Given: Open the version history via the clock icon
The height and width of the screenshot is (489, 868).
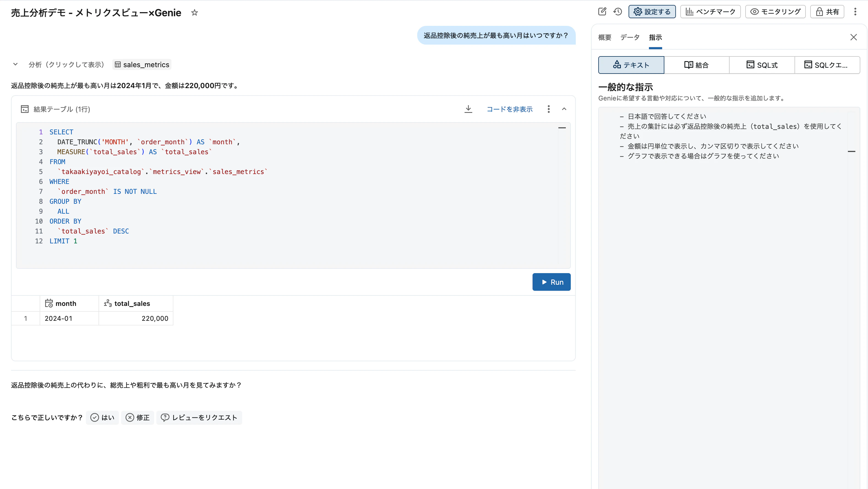Looking at the screenshot, I should (x=618, y=11).
